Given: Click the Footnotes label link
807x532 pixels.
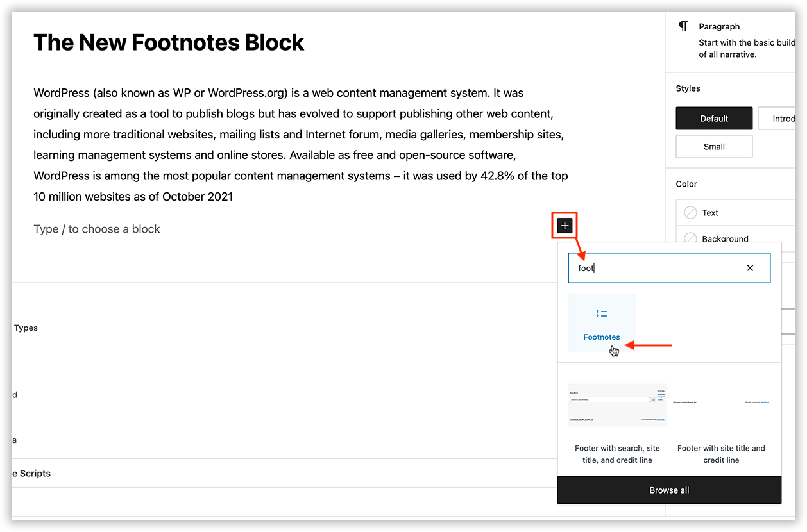Looking at the screenshot, I should click(601, 337).
